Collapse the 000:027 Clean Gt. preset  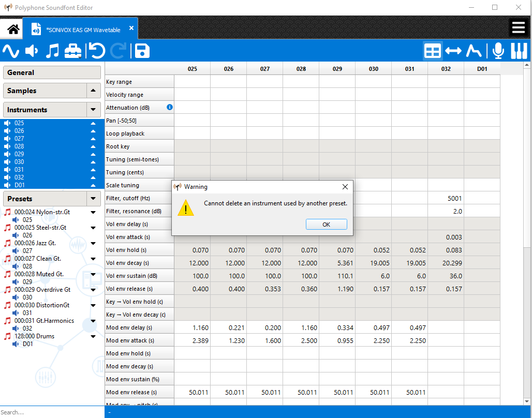point(93,259)
